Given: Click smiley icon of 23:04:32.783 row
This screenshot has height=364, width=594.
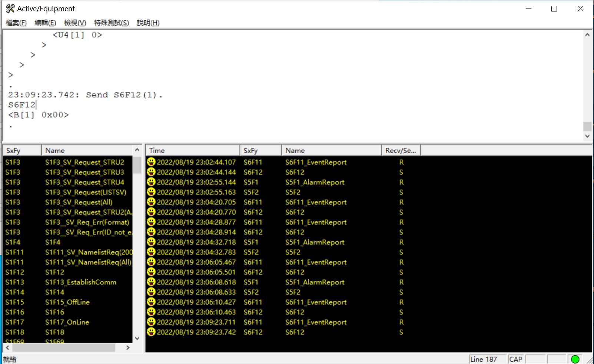Looking at the screenshot, I should (x=151, y=252).
